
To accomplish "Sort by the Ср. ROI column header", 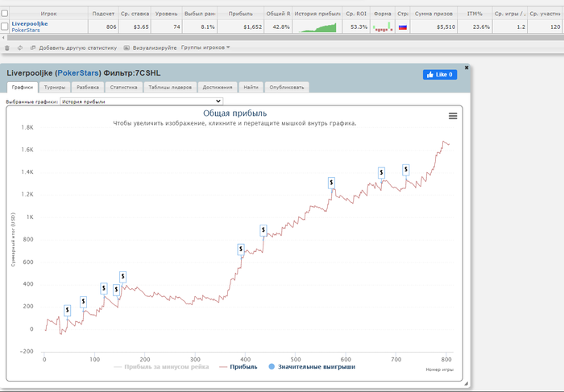I will pyautogui.click(x=356, y=14).
